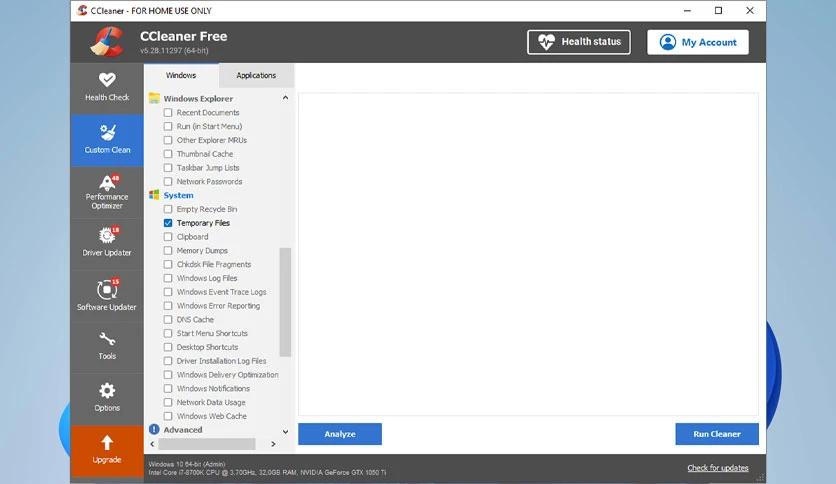Enable Memory Dumps cleaning
836x484 pixels.
pos(168,251)
